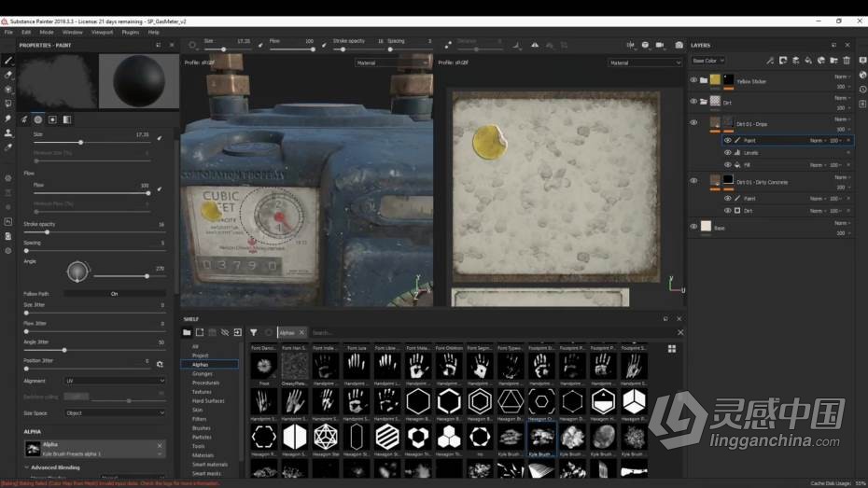Viewport: 868px width, 488px height.
Task: Open the Viewport menu
Action: pos(102,32)
